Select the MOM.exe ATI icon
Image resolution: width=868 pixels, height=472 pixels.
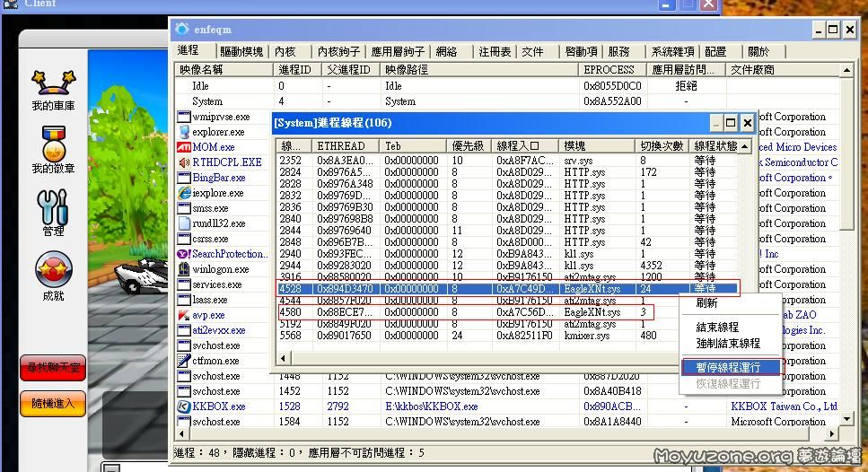point(184,147)
